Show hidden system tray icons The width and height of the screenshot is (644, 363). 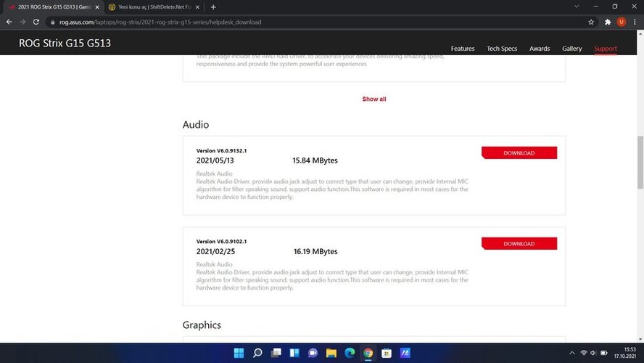click(571, 353)
